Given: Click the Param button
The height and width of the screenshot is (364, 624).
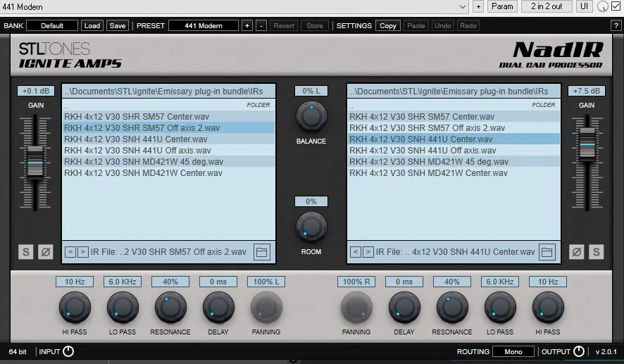Looking at the screenshot, I should pos(502,6).
